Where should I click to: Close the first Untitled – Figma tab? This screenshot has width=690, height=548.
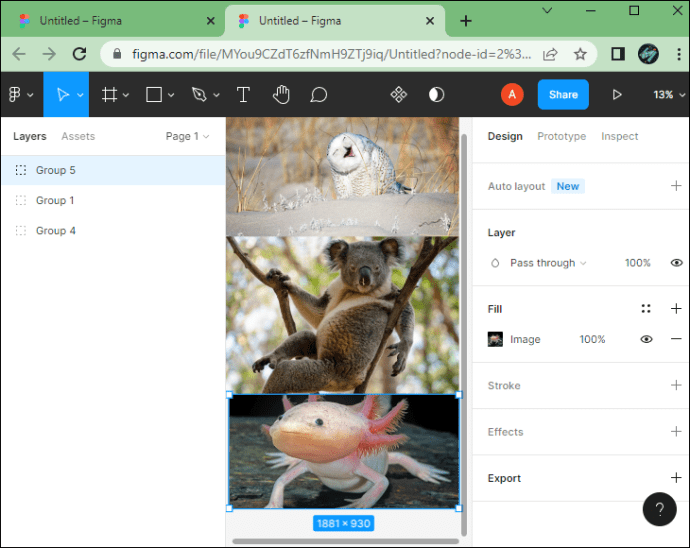coord(211,21)
